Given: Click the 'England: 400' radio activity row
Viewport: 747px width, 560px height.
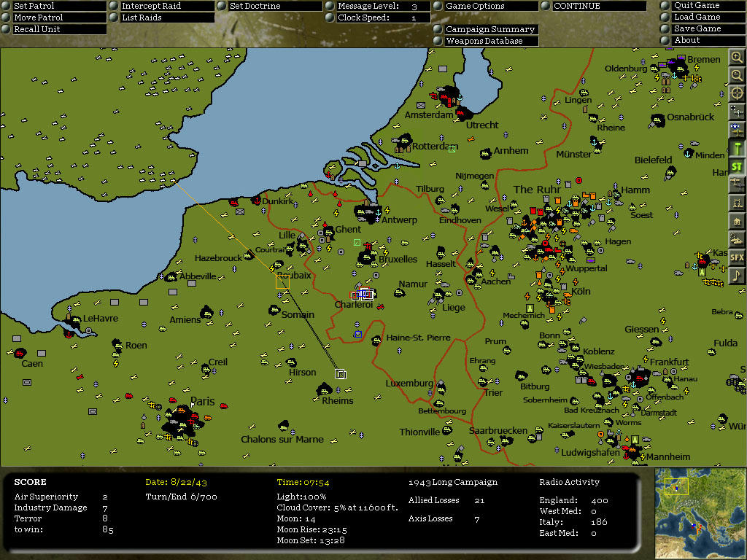Looking at the screenshot, I should click(x=573, y=500).
